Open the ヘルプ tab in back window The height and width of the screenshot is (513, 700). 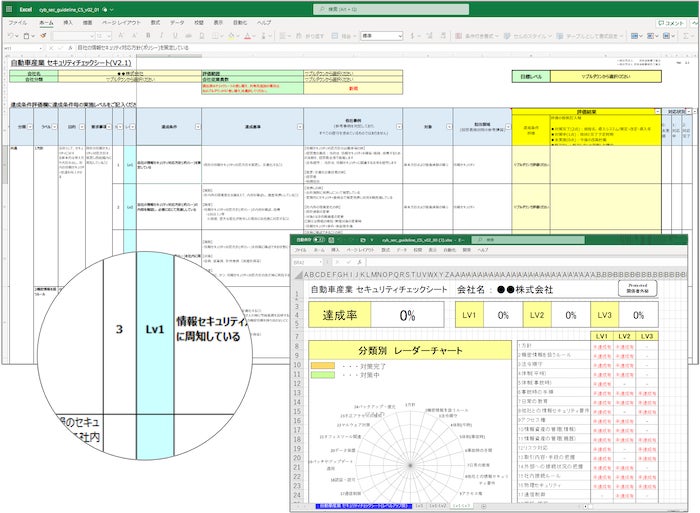coord(263,22)
